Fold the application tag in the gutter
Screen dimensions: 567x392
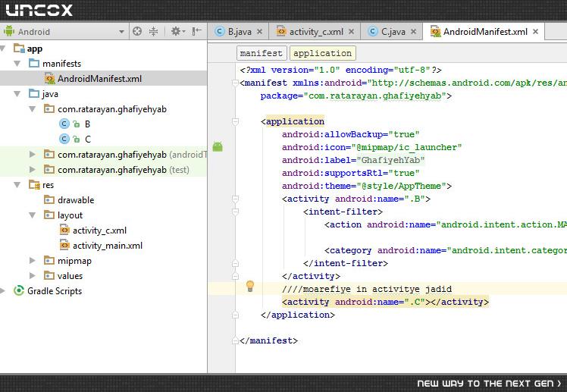(x=235, y=121)
